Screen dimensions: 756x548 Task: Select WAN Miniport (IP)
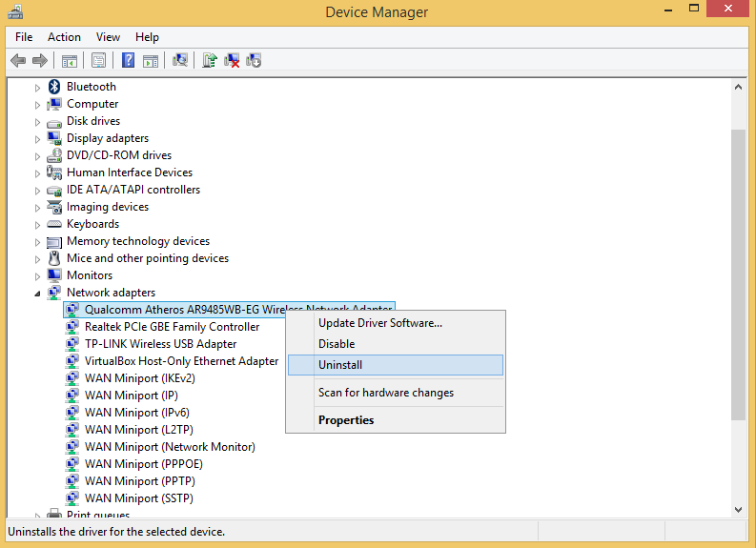[132, 396]
